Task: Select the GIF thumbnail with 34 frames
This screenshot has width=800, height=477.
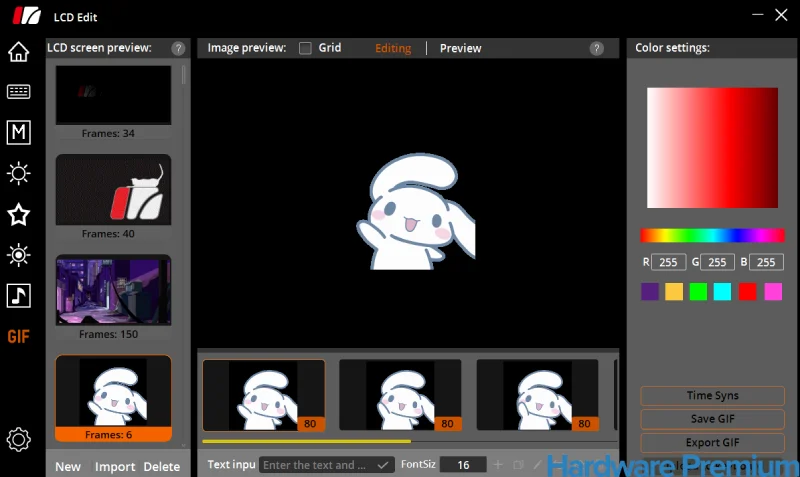Action: pyautogui.click(x=113, y=95)
